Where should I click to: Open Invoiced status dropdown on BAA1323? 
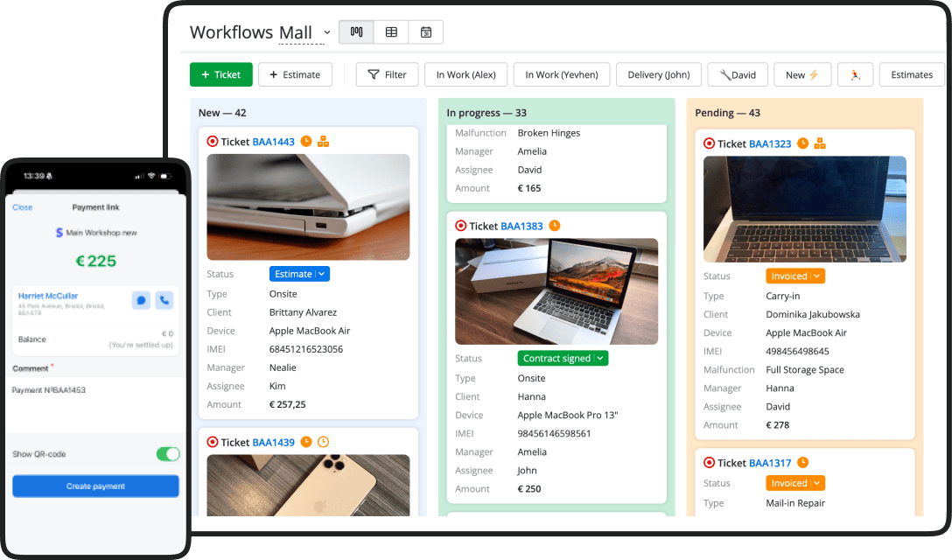795,276
